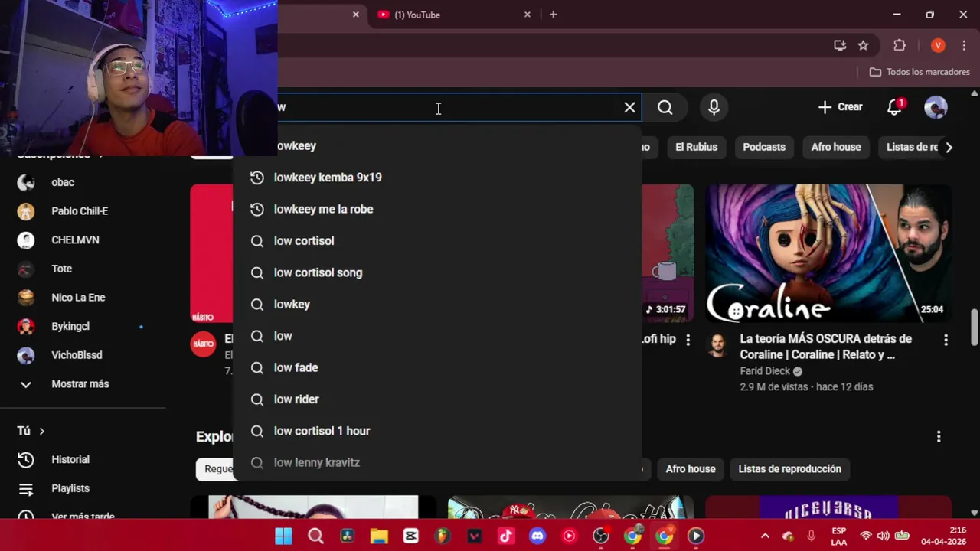Show hidden system tray icons
Image resolution: width=980 pixels, height=551 pixels.
[764, 536]
